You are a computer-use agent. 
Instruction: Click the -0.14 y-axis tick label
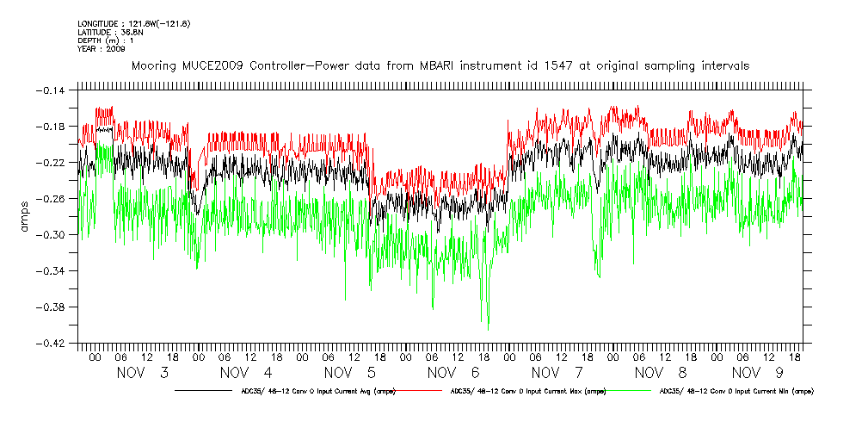pyautogui.click(x=54, y=90)
